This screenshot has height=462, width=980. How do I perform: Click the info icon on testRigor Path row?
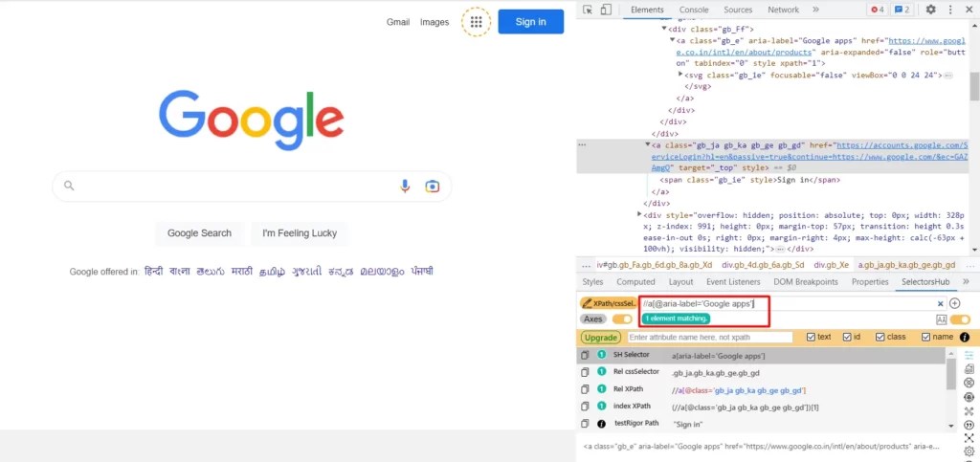point(601,424)
